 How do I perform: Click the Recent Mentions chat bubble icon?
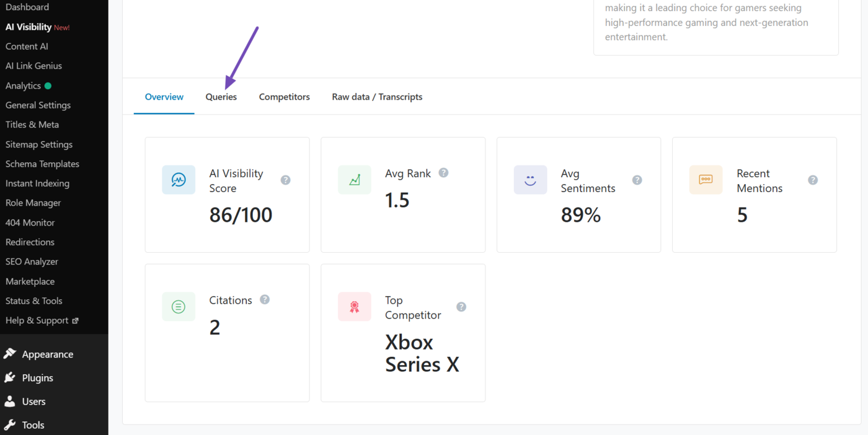(x=706, y=180)
